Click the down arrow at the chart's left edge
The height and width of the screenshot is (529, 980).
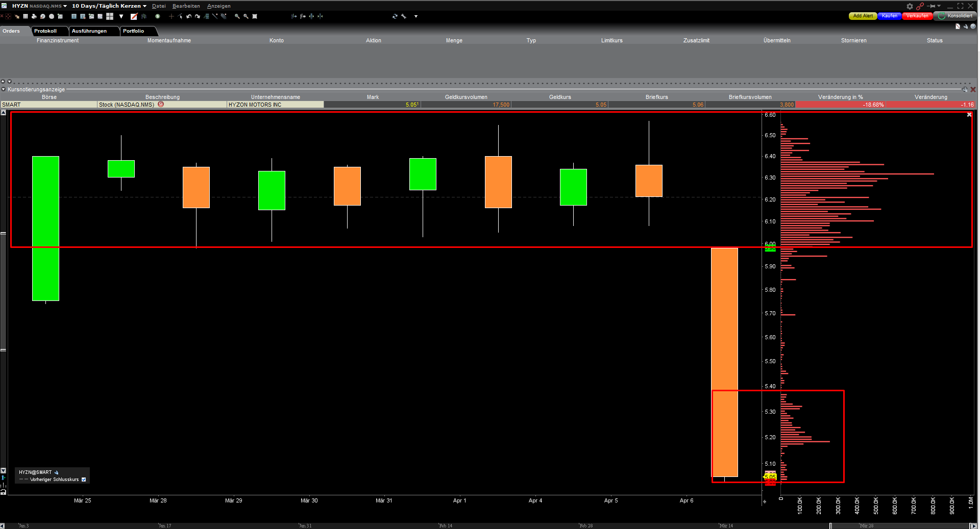tap(3, 471)
